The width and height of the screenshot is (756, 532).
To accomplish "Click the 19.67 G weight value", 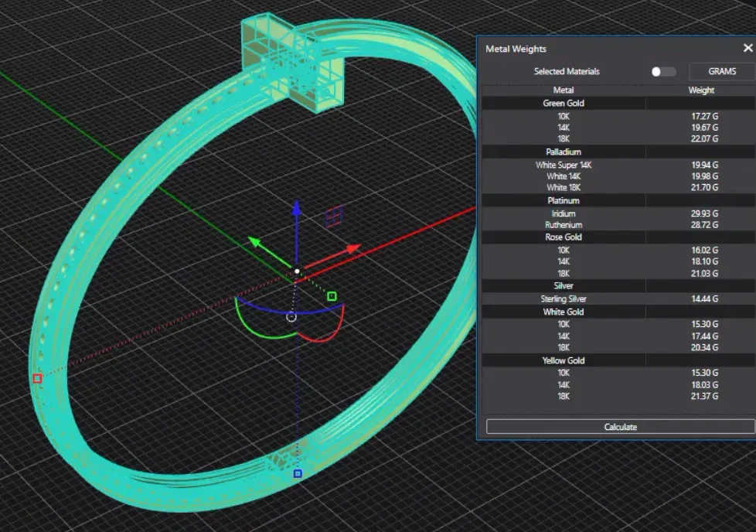I will [x=704, y=128].
